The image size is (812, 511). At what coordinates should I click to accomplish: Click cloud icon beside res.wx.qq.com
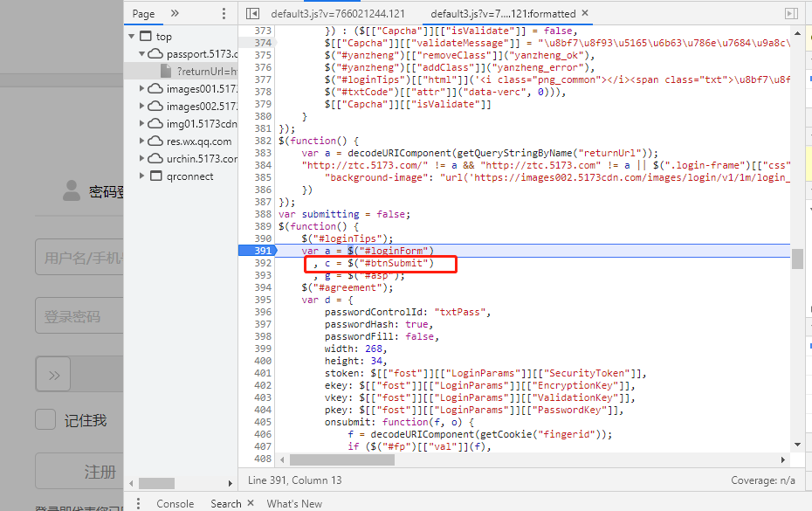(x=155, y=141)
